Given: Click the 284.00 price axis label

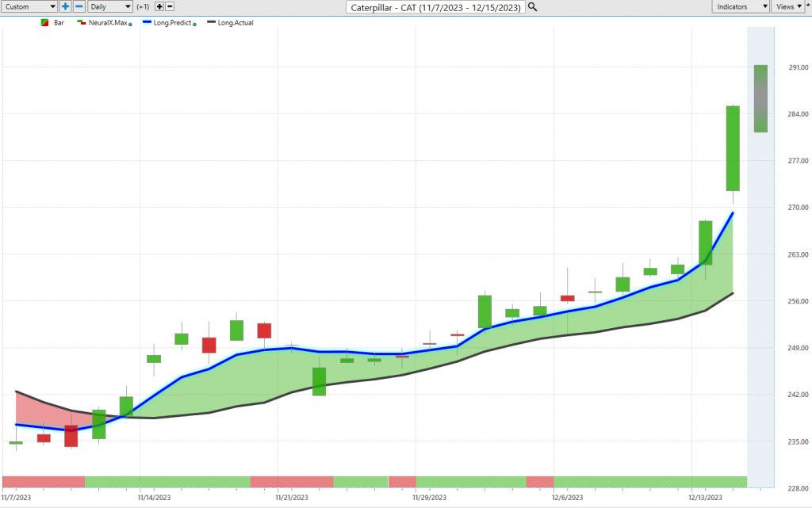Looking at the screenshot, I should 798,114.
